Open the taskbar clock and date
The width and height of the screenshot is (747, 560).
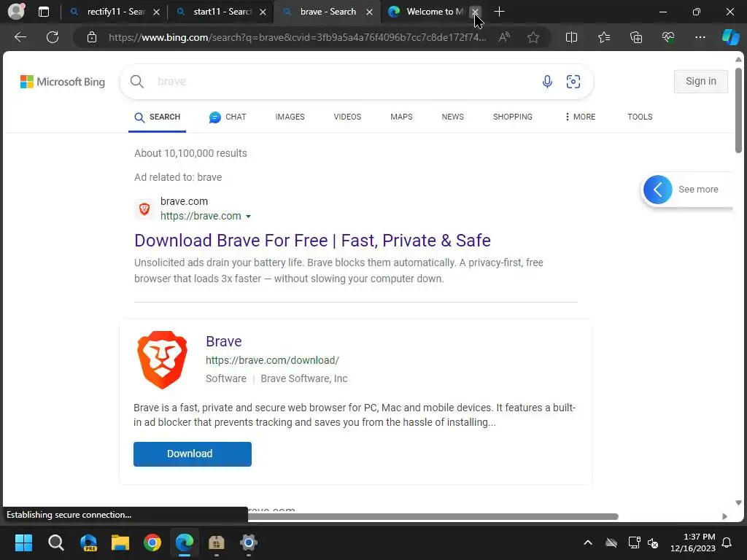pyautogui.click(x=693, y=542)
